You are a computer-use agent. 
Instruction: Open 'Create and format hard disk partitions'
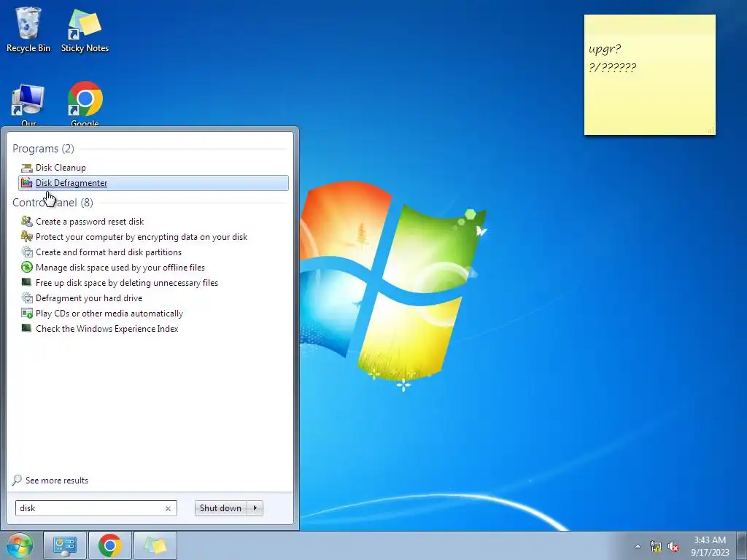(x=109, y=252)
